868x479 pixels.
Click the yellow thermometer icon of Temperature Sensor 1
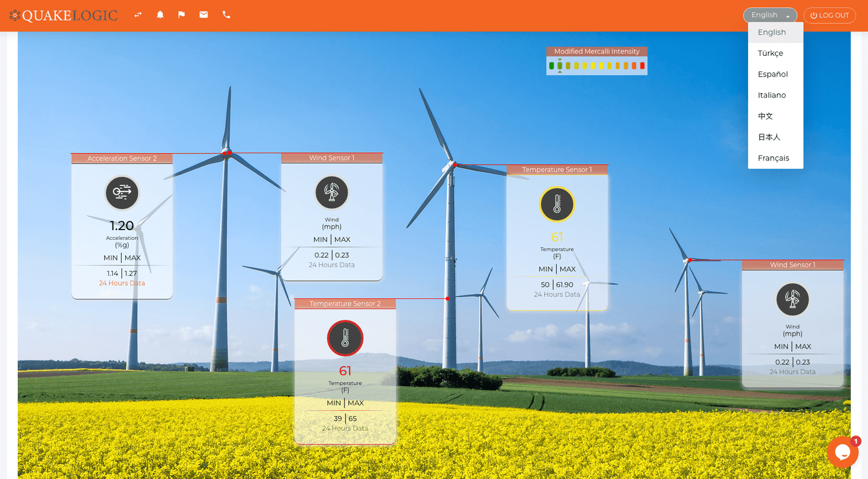(x=557, y=205)
